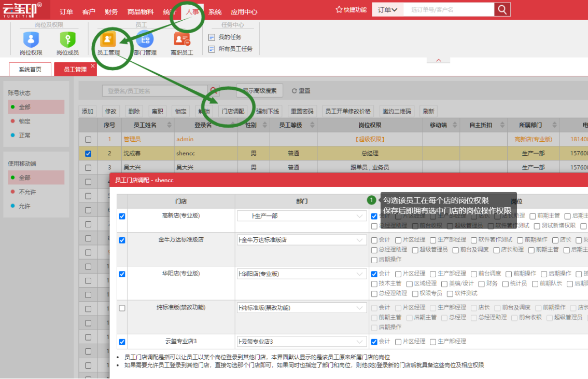Open 我的任务 task list
Image resolution: width=588 pixels, height=379 pixels.
(225, 37)
